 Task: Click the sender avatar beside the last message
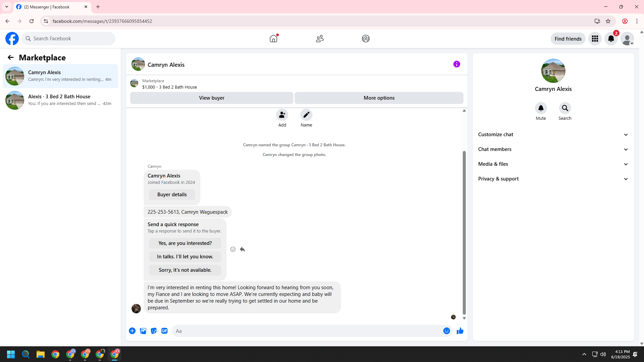(x=136, y=309)
